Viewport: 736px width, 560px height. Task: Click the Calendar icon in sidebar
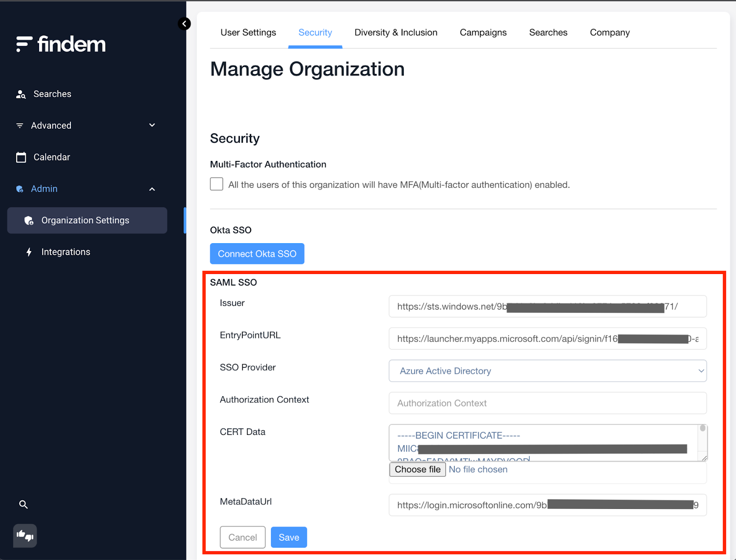(x=21, y=157)
